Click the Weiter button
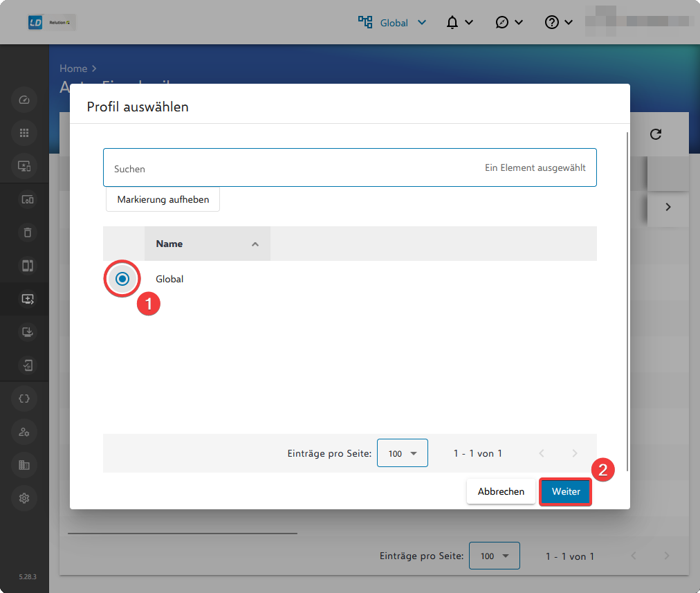700x593 pixels. coord(565,492)
